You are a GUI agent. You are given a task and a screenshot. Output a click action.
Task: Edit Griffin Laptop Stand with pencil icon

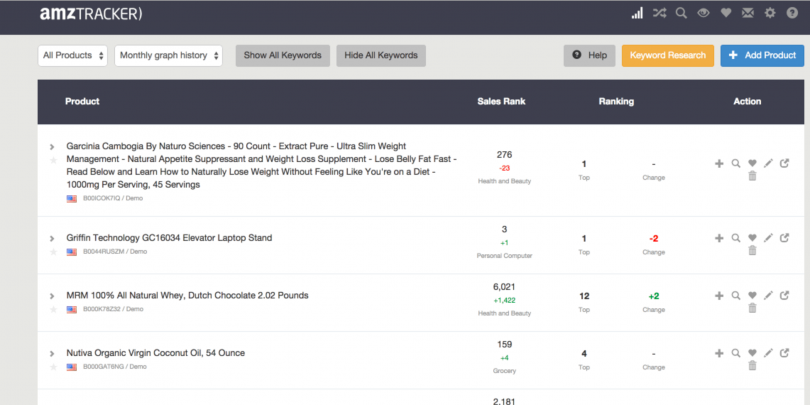768,238
